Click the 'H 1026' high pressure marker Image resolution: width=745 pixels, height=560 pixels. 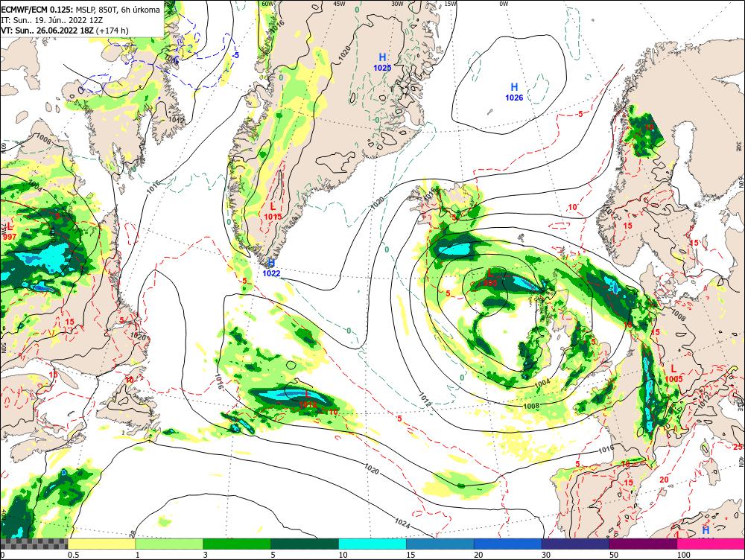tap(514, 92)
